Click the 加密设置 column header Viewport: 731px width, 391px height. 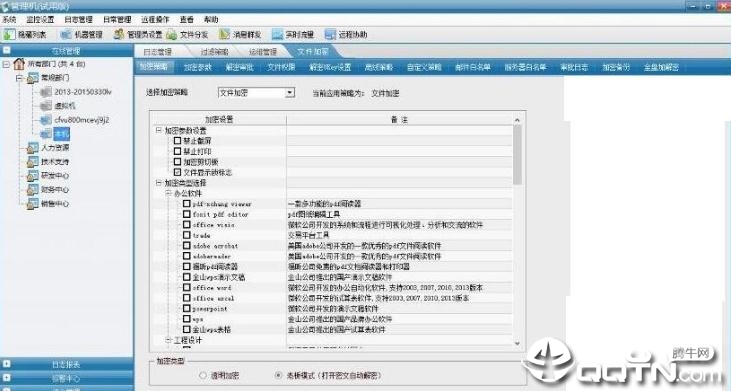click(x=219, y=120)
